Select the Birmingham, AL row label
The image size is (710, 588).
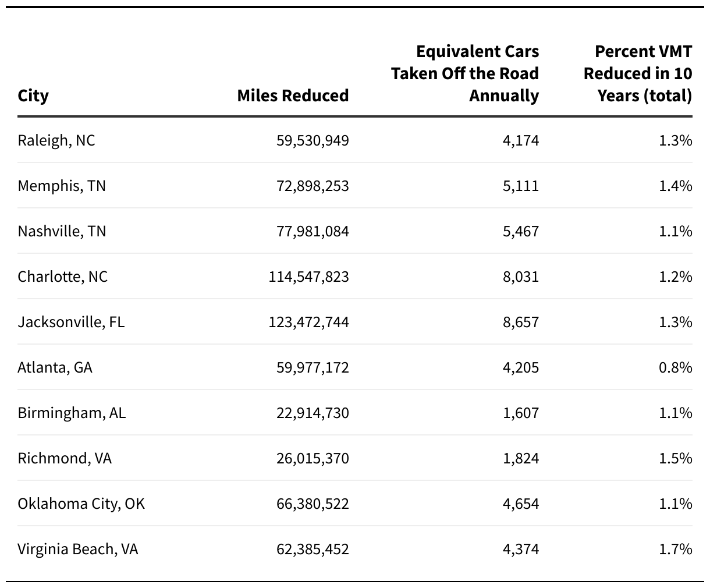[x=72, y=413]
